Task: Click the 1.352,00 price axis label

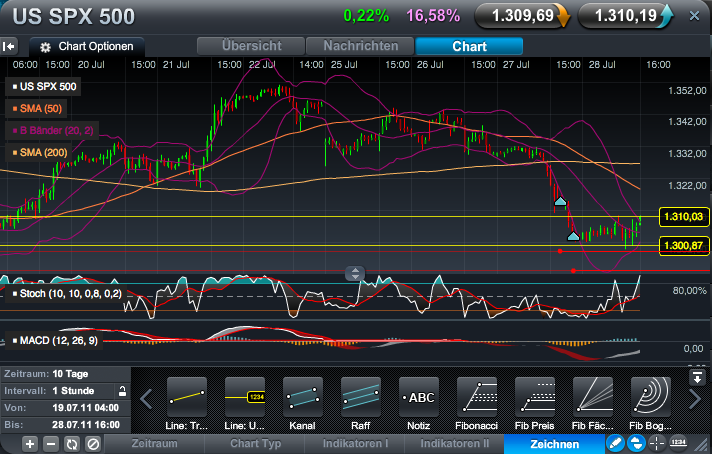Action: coord(687,91)
